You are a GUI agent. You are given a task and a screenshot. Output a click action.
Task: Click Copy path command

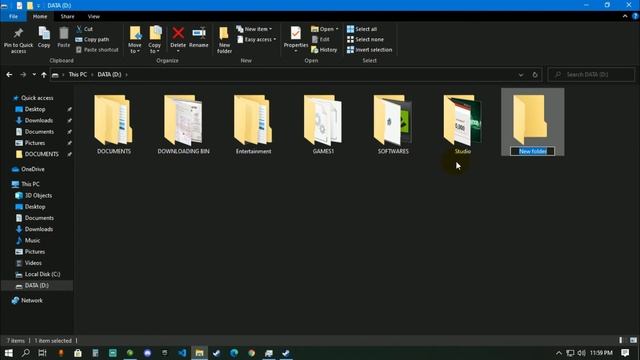[x=92, y=40]
